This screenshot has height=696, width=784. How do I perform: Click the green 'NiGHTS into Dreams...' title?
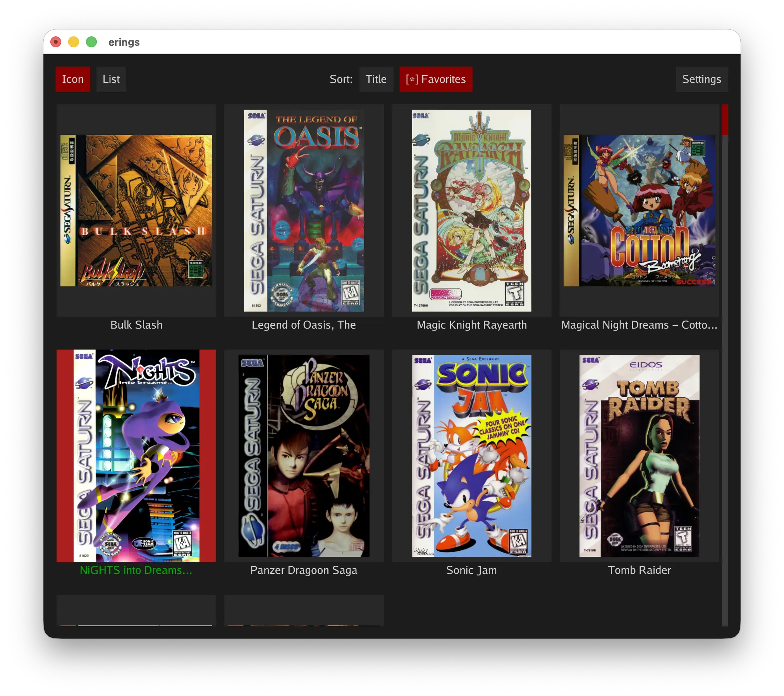tap(136, 570)
